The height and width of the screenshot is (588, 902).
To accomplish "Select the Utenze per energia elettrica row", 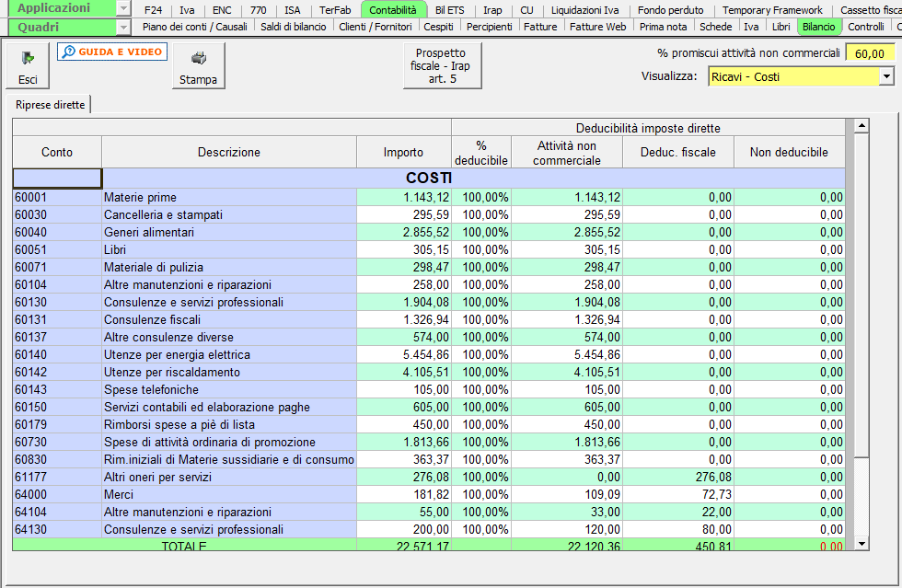I will click(x=230, y=354).
